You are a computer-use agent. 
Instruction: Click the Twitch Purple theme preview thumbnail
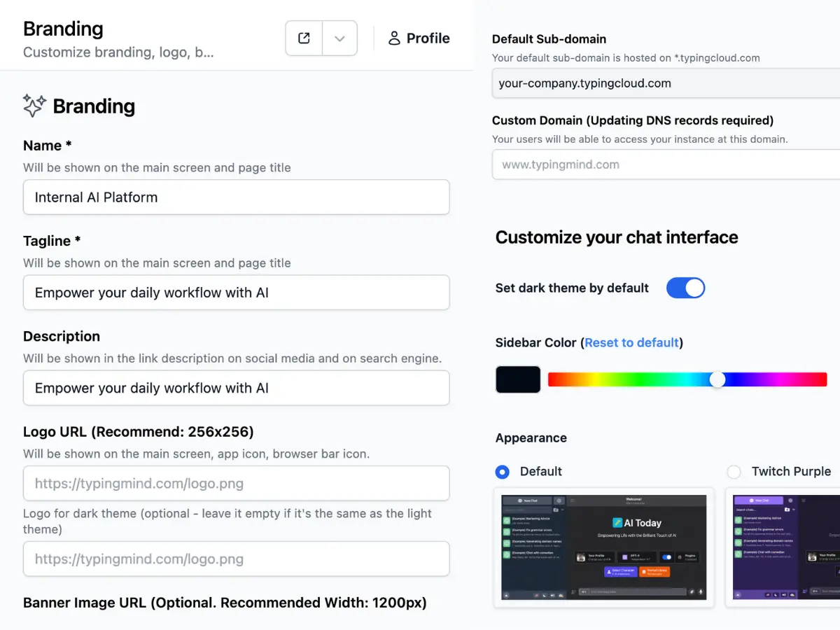783,547
